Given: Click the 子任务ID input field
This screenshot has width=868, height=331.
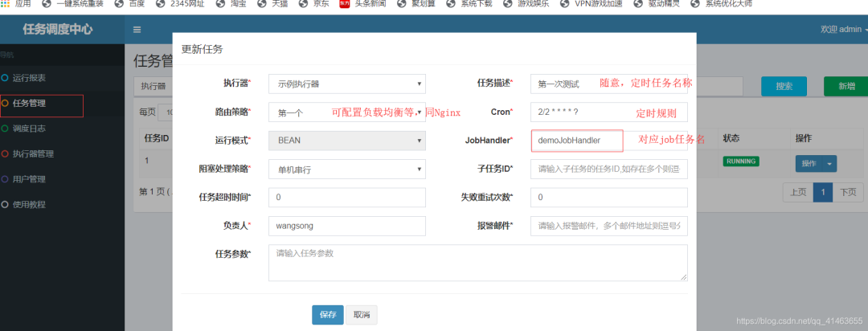Looking at the screenshot, I should (x=609, y=170).
